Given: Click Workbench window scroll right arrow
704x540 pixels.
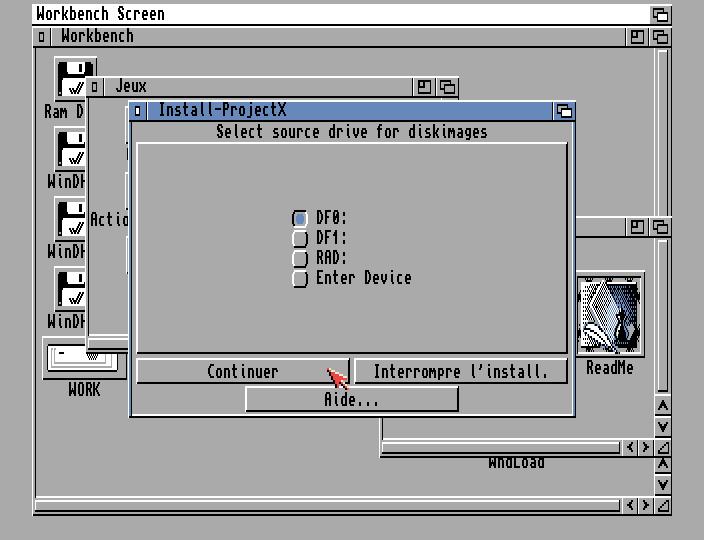Looking at the screenshot, I should 646,505.
